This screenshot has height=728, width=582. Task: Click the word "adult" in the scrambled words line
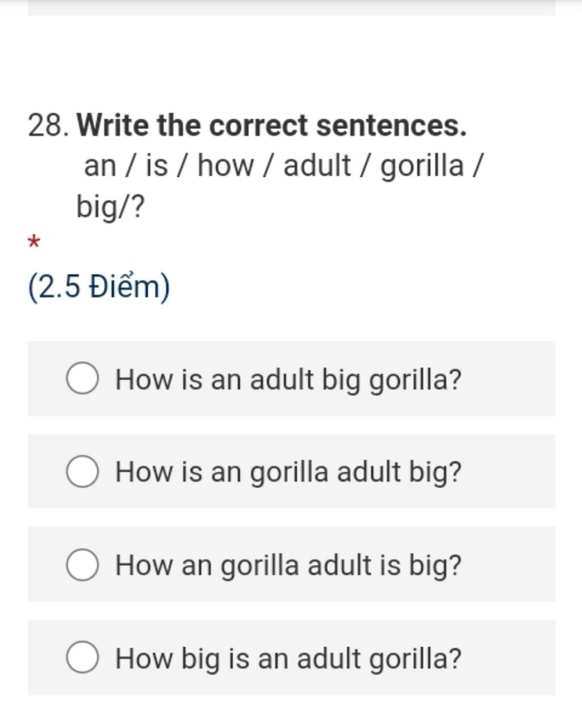tap(317, 166)
